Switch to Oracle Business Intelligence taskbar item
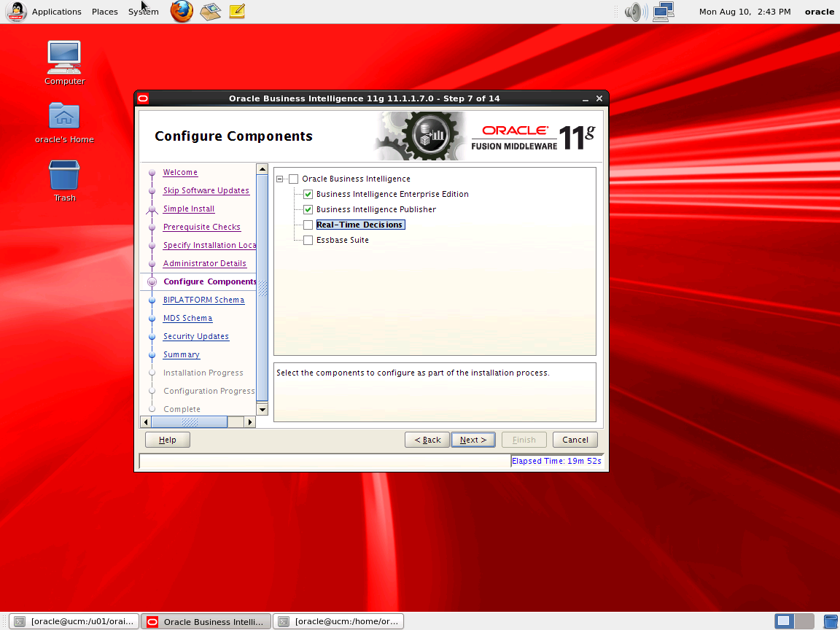Viewport: 840px width, 630px height. (x=206, y=621)
